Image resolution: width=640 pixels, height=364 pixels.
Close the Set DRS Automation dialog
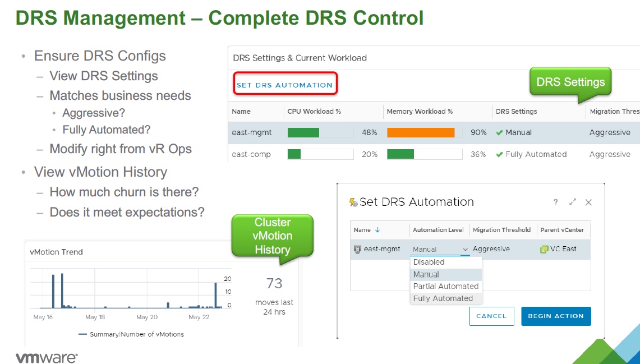tap(588, 202)
